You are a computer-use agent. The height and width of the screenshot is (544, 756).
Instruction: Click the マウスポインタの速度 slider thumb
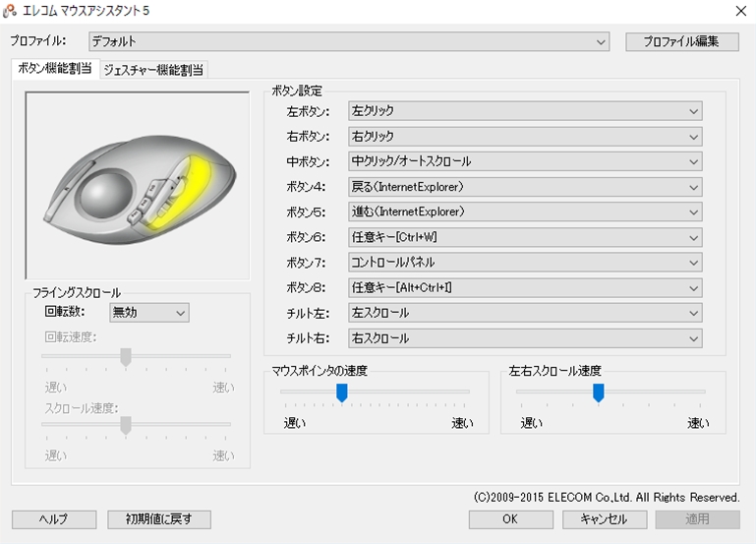tap(342, 393)
